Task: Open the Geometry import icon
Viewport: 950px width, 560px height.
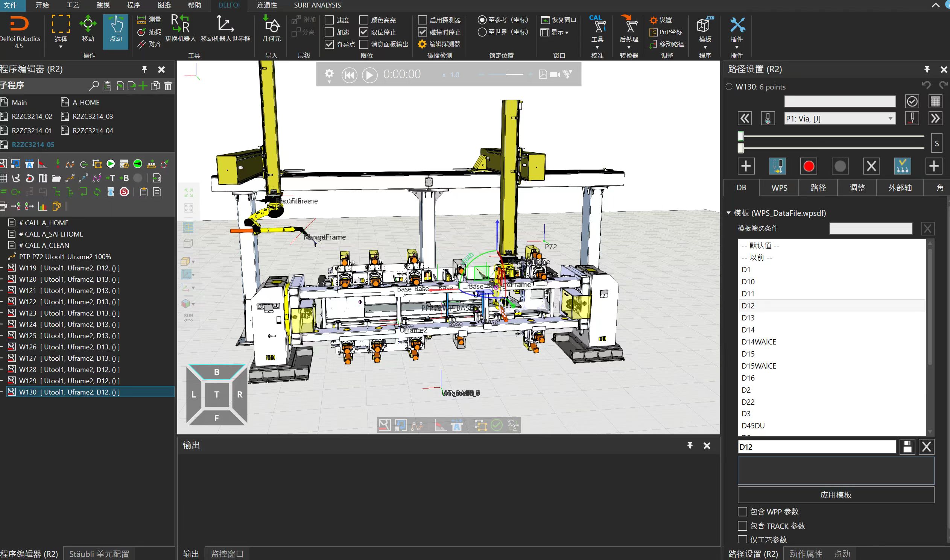Action: click(x=271, y=26)
